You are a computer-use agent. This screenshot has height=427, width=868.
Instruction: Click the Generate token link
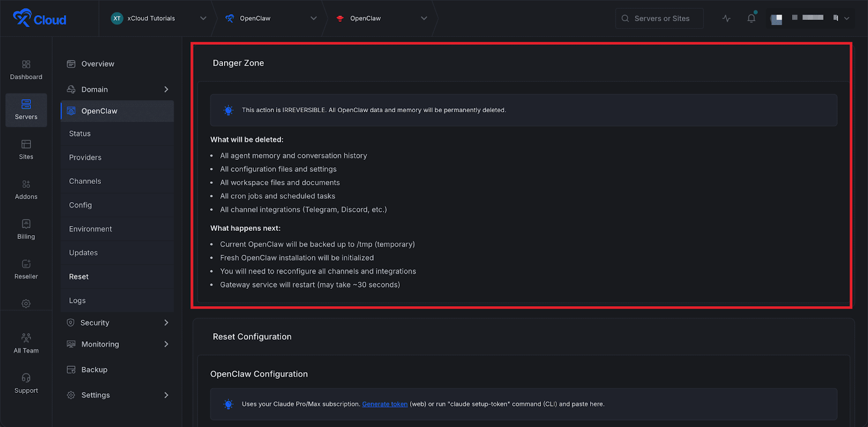pos(385,404)
